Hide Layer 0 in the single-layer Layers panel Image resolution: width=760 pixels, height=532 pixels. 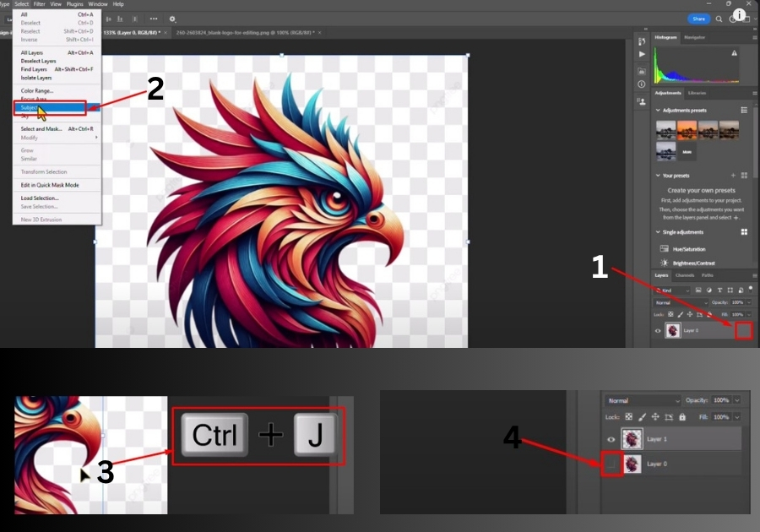[658, 331]
